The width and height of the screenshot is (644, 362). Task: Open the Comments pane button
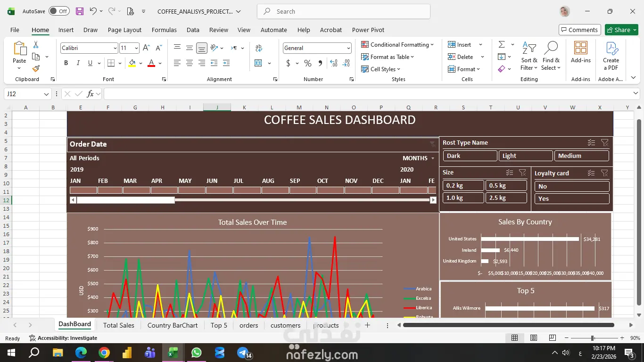coord(579,30)
